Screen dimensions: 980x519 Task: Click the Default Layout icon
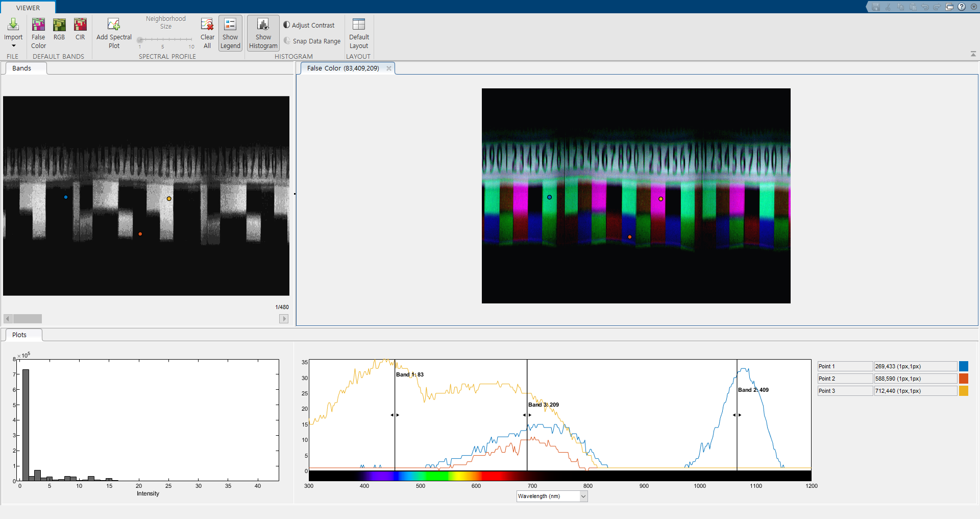point(358,32)
